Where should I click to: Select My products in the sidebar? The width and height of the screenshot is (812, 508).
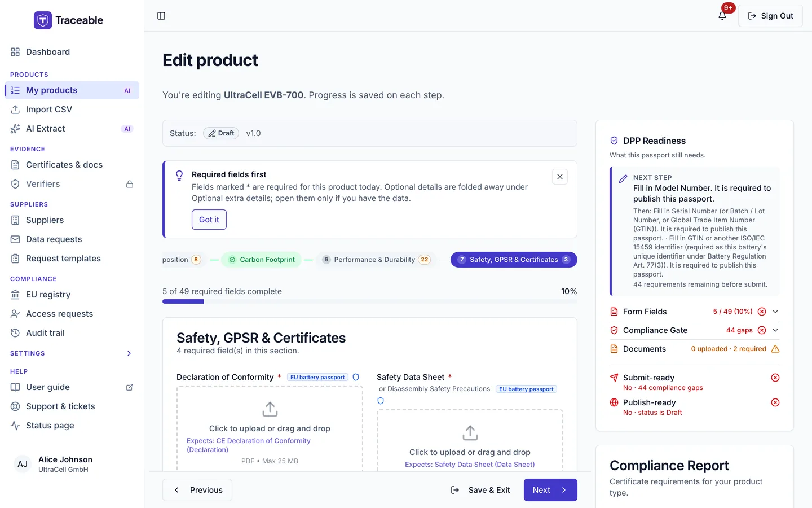tap(72, 90)
